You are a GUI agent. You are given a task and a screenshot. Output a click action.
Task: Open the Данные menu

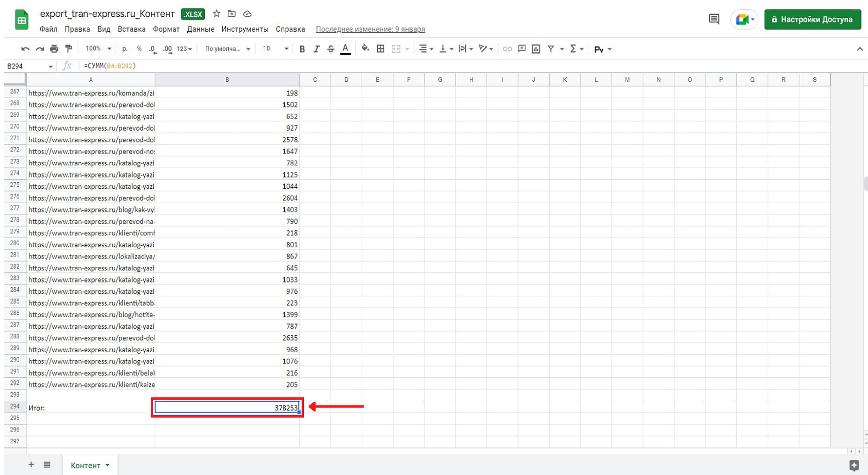(200, 29)
